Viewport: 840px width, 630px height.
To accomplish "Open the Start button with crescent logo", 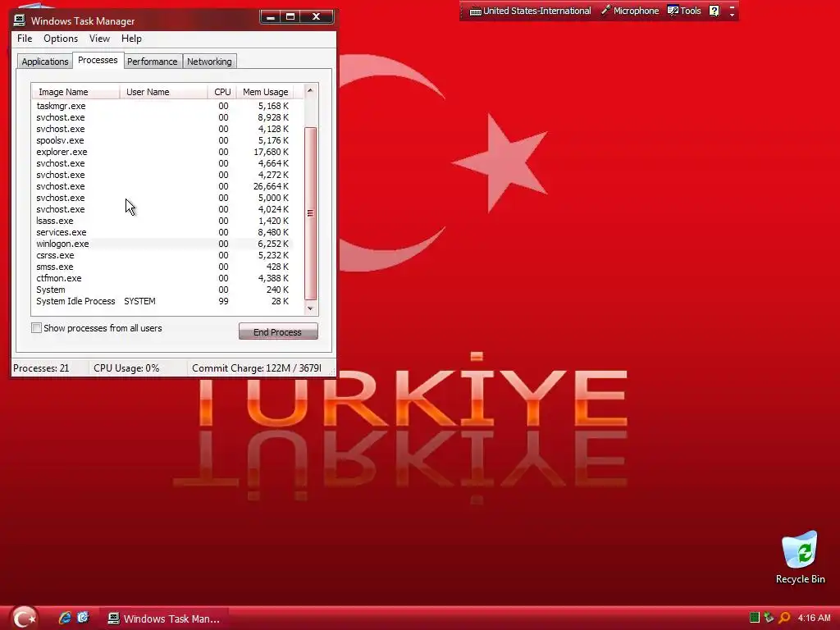I will (24, 618).
